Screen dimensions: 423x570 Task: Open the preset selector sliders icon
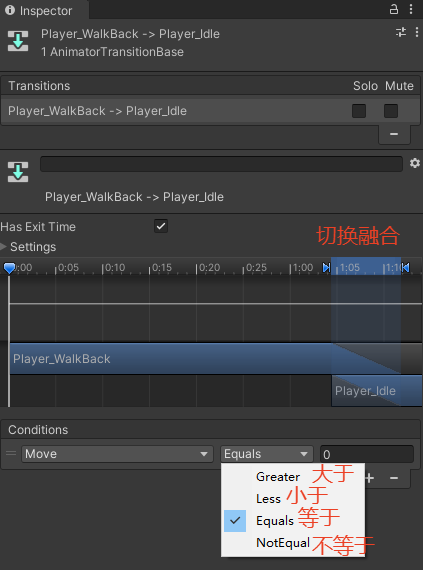pos(401,32)
